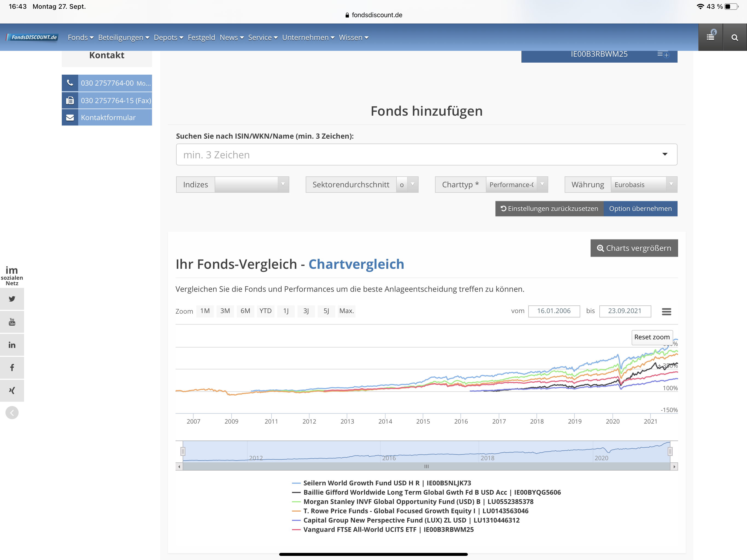Click the Facebook sidebar icon
747x560 pixels.
(12, 367)
